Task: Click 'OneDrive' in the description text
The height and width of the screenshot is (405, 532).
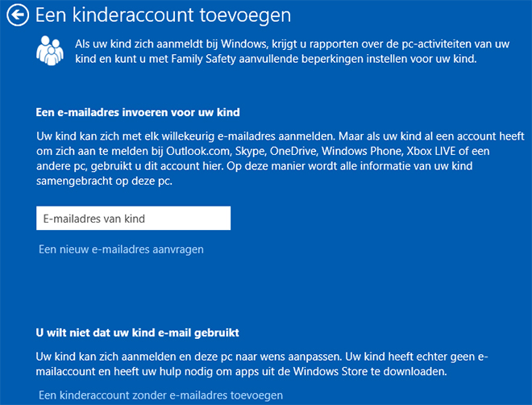Action: [x=294, y=151]
